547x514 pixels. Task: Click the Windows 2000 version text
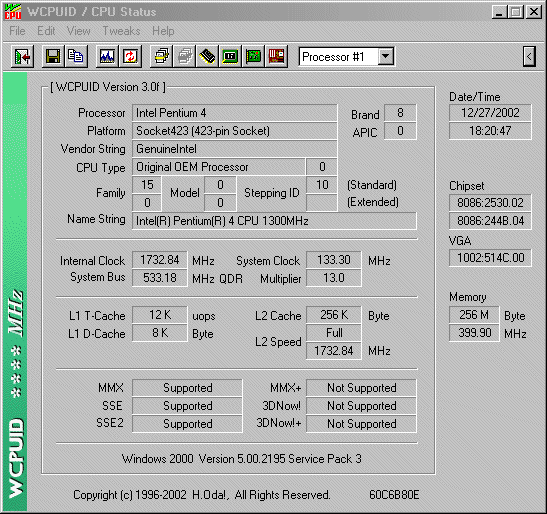(x=241, y=459)
